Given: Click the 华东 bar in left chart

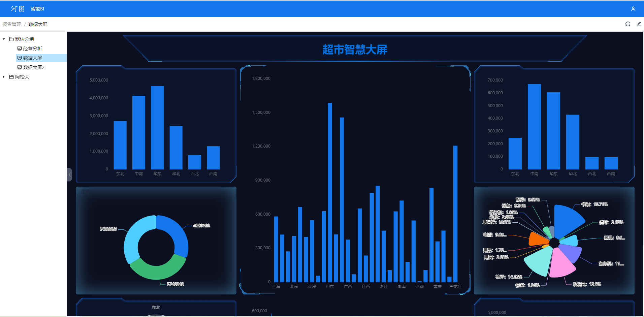Looking at the screenshot, I should pyautogui.click(x=157, y=128).
